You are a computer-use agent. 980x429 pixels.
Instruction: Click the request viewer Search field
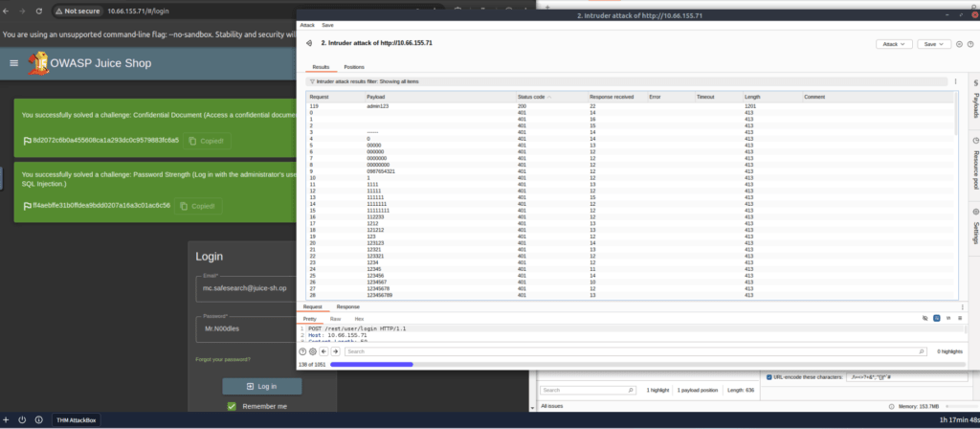635,351
